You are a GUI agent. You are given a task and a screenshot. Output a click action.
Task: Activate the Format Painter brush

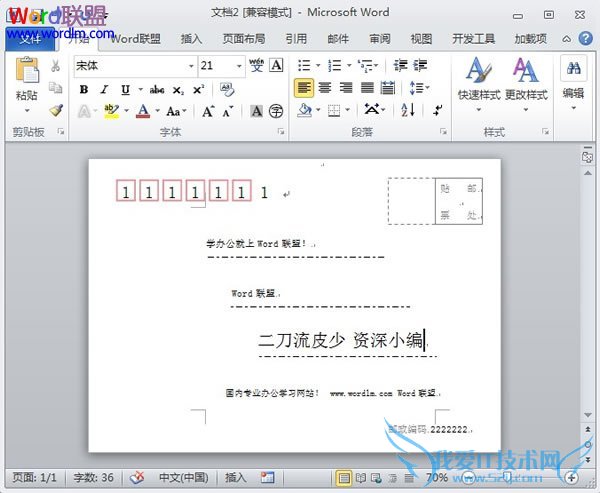pos(56,110)
